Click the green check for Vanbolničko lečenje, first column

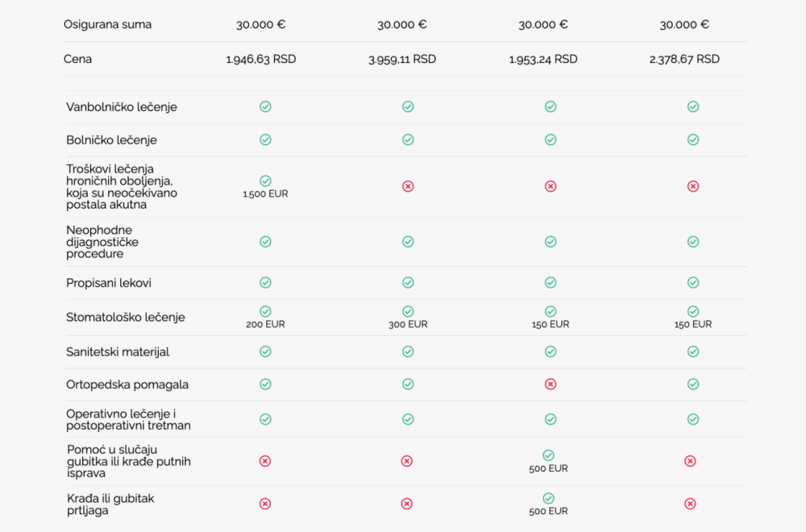(265, 106)
